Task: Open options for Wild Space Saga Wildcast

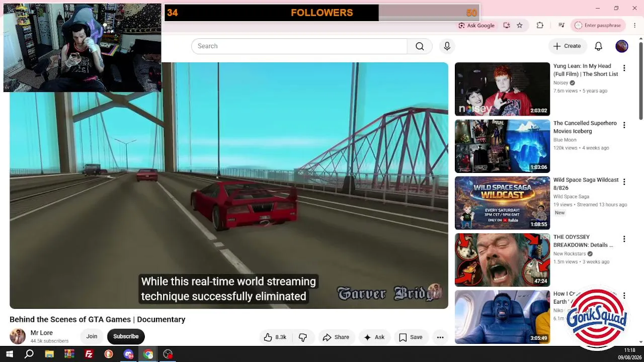Action: (624, 182)
